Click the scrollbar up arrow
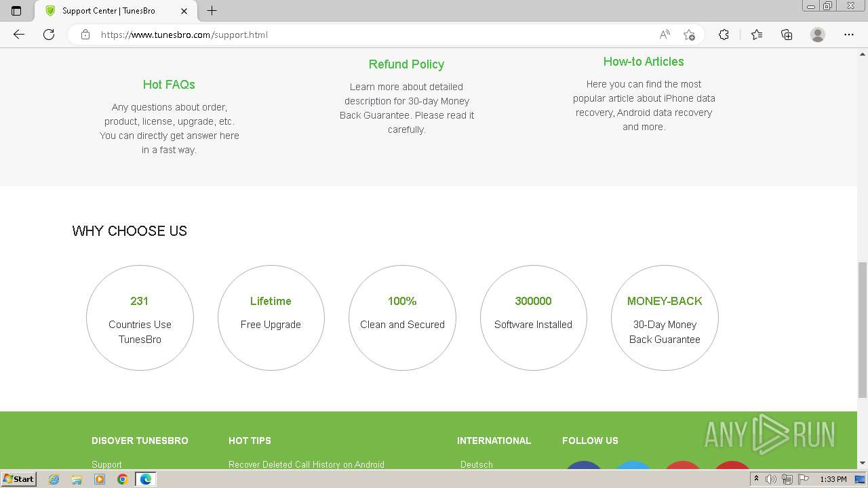The image size is (868, 488). point(863,54)
